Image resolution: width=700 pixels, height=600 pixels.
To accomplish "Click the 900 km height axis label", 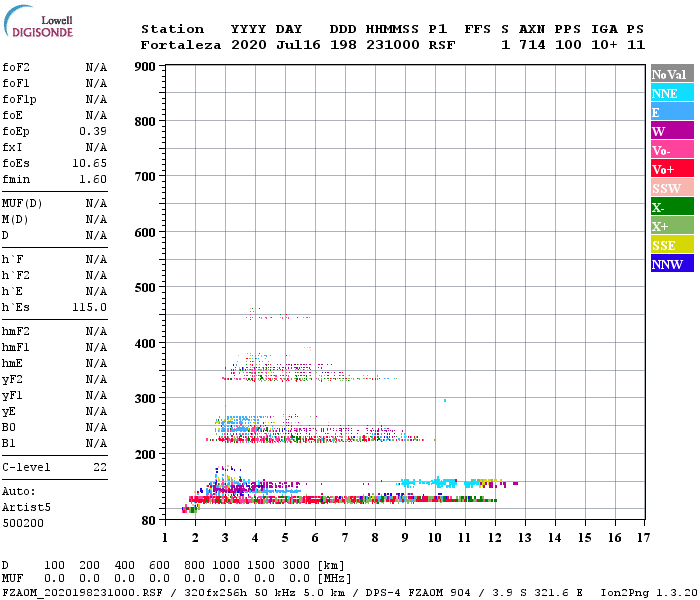I will [145, 67].
